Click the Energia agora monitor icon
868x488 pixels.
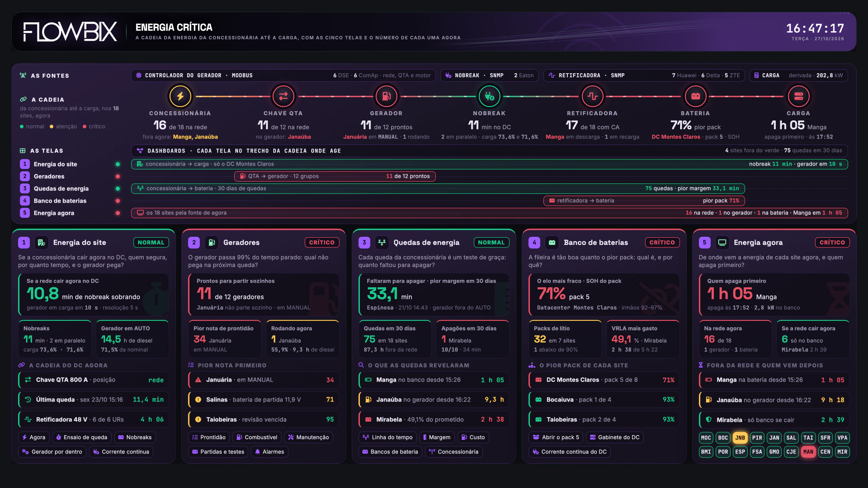click(722, 242)
